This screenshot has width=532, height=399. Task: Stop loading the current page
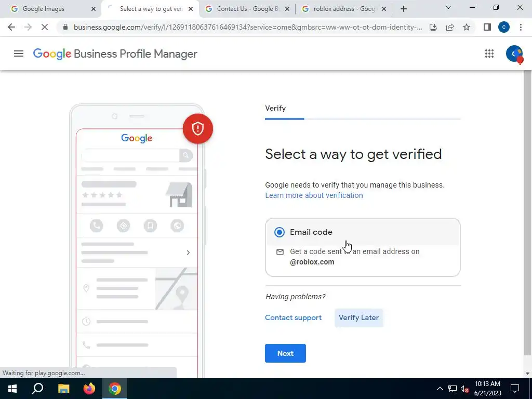pos(45,27)
